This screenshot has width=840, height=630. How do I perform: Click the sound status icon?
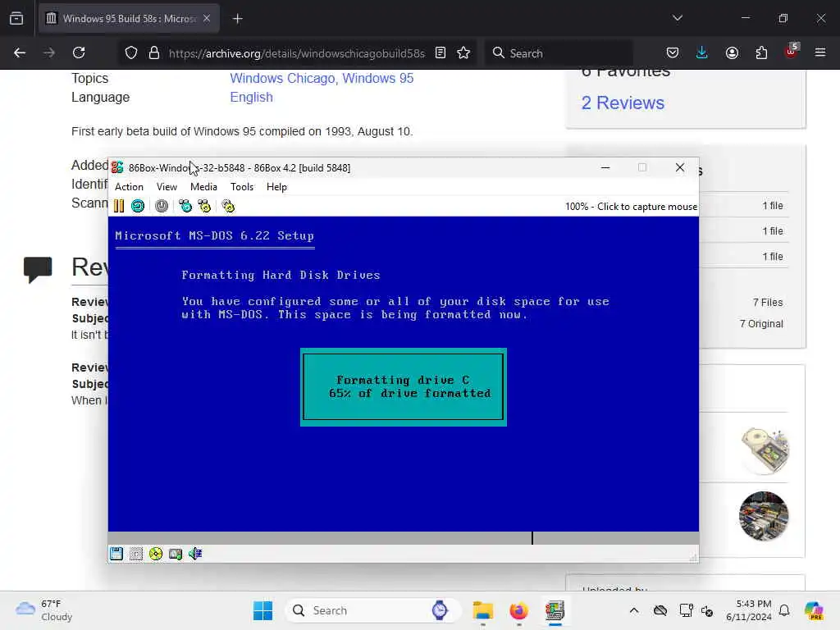point(195,554)
